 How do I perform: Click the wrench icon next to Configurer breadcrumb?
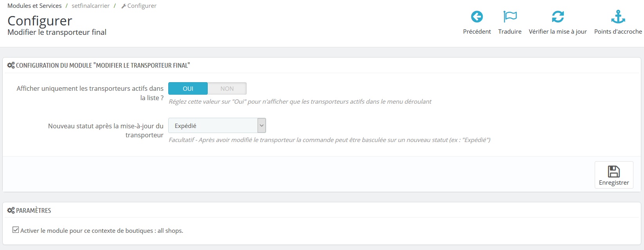click(124, 5)
